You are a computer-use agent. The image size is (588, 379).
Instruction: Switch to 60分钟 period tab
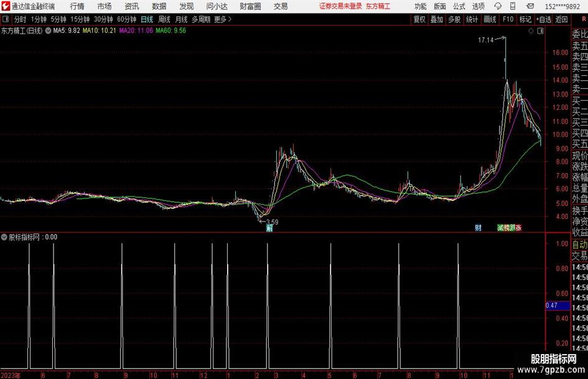pos(127,19)
